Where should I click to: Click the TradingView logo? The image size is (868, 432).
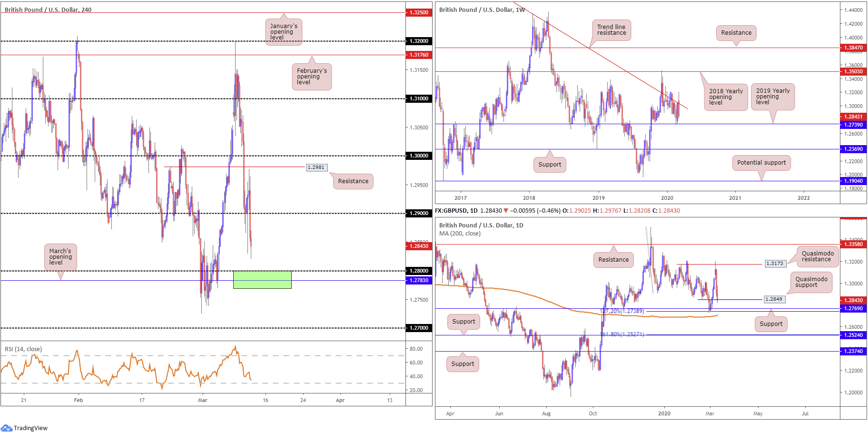click(24, 428)
